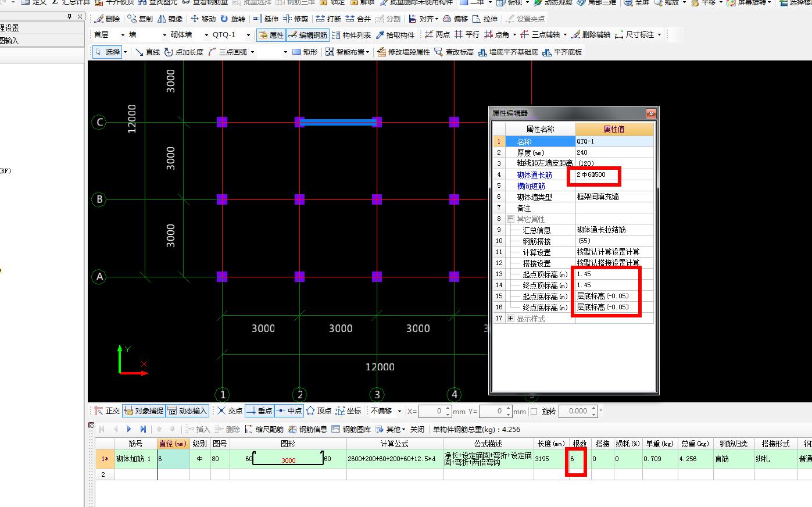Select the 打断 (break) tool
Viewport: 812px width, 507px height.
click(328, 19)
